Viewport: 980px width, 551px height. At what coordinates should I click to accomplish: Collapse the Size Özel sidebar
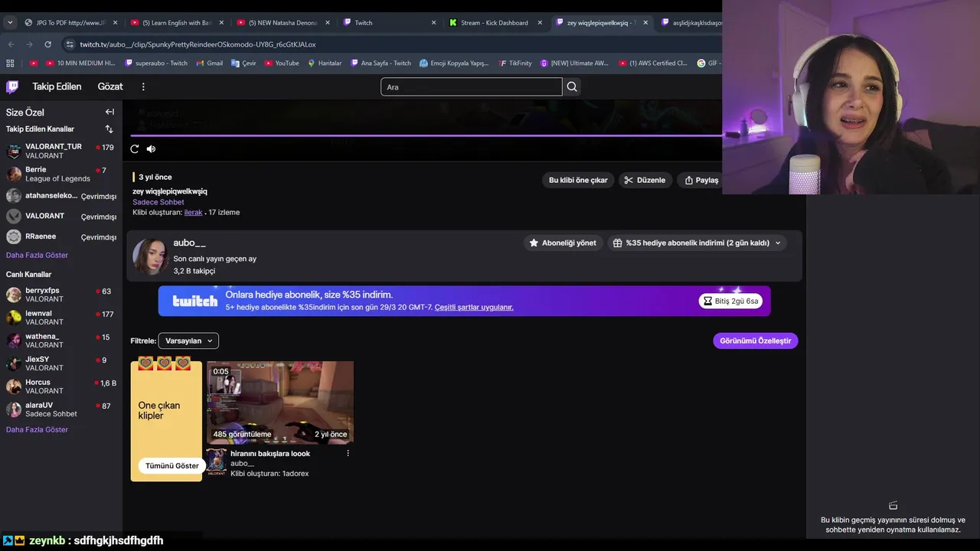coord(109,112)
